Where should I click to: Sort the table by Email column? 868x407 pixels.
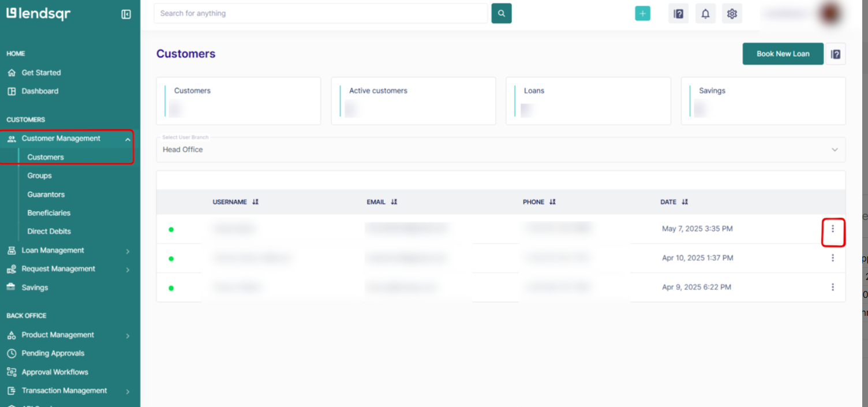pos(394,202)
